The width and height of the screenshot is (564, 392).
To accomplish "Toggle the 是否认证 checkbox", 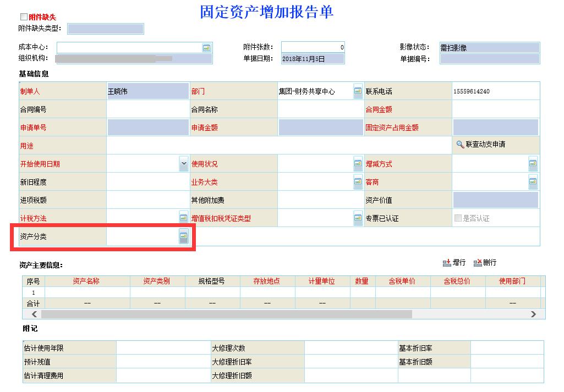I will [x=458, y=218].
